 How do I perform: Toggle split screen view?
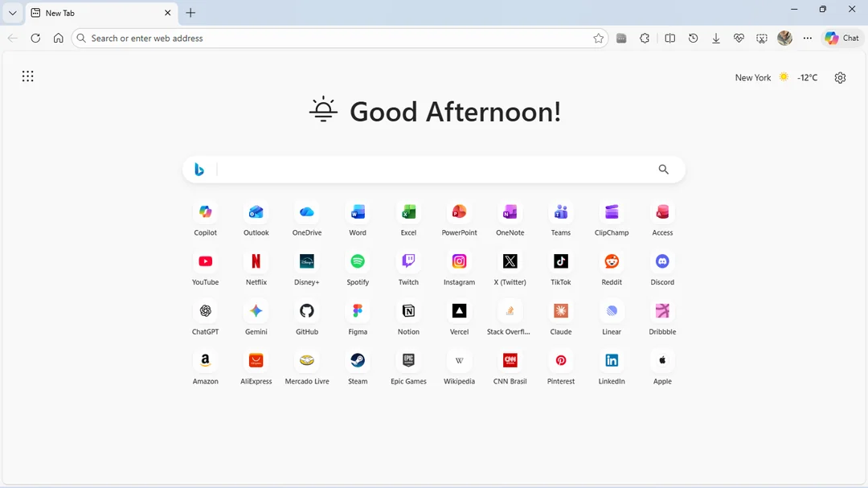pos(669,39)
